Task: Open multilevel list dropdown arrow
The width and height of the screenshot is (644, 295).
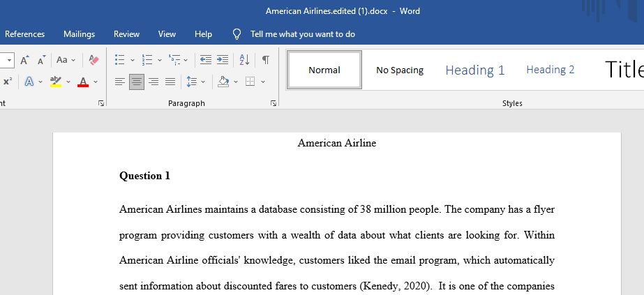Action: coord(186,60)
